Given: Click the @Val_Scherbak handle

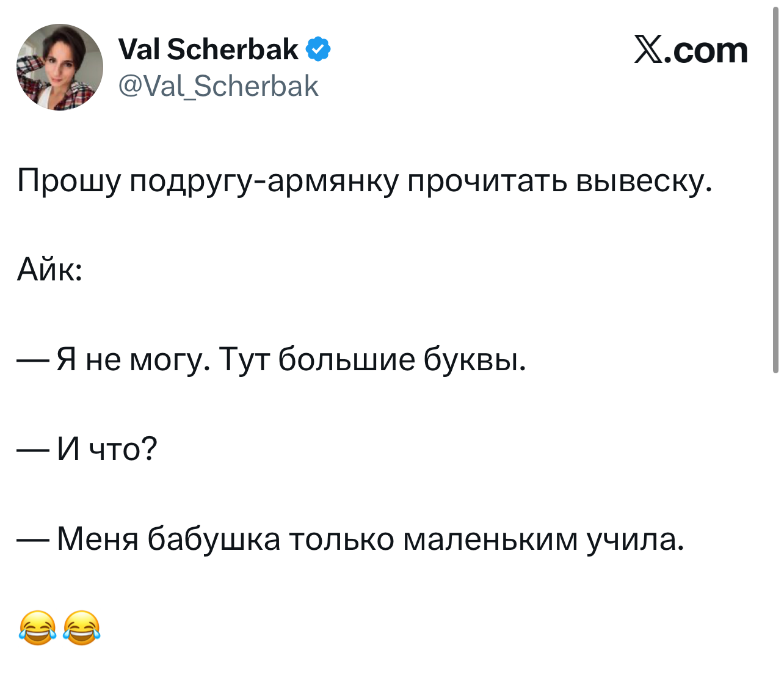Looking at the screenshot, I should coord(219,86).
